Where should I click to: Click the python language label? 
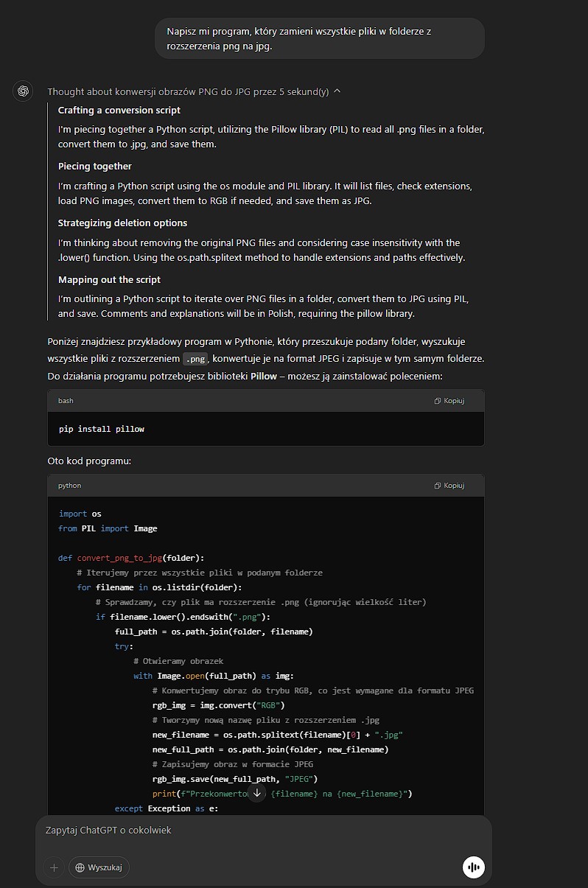[69, 486]
